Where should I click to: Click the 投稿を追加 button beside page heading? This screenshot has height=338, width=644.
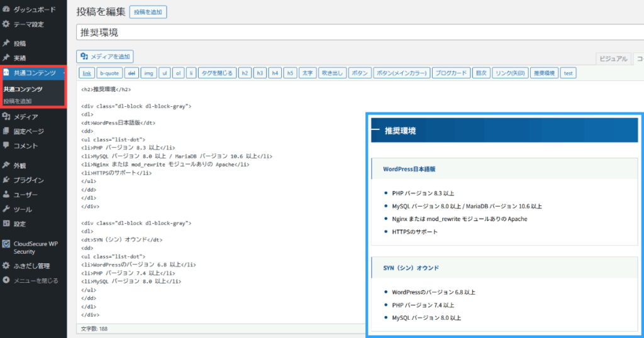click(148, 12)
